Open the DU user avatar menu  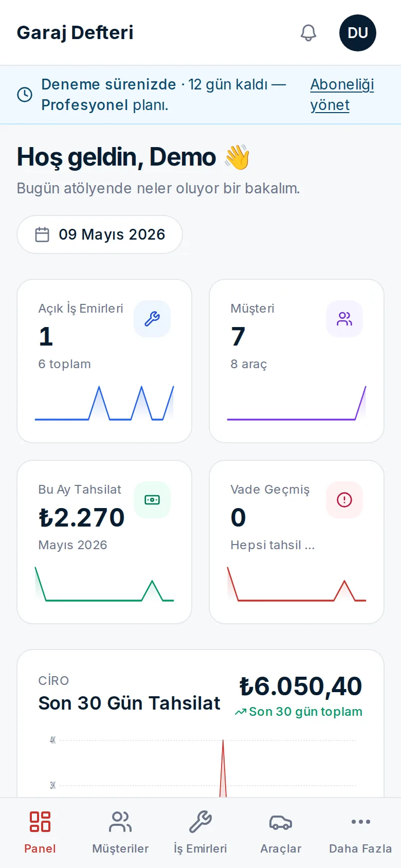[358, 33]
